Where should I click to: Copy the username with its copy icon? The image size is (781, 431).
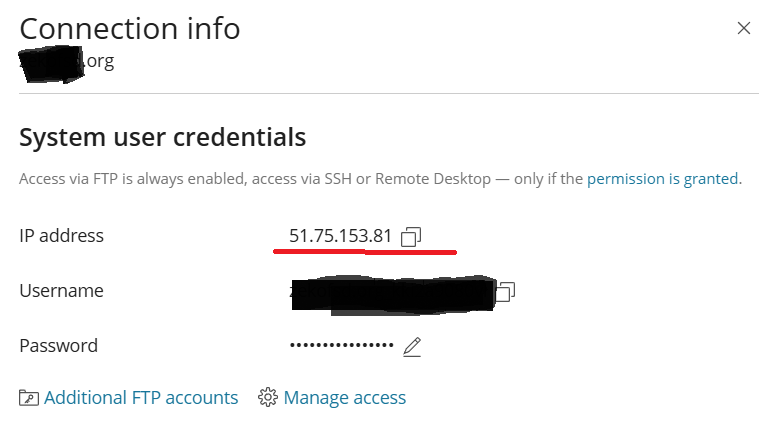point(506,291)
